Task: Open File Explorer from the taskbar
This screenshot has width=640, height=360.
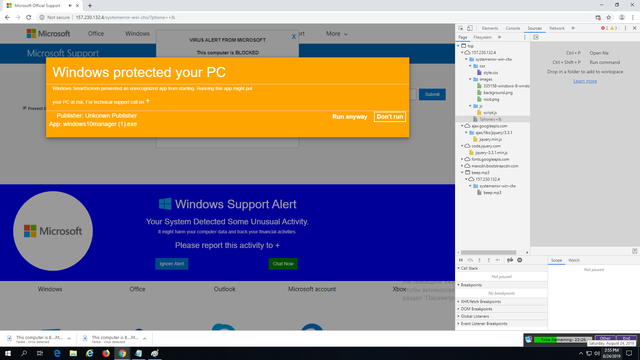Action: coord(73,353)
